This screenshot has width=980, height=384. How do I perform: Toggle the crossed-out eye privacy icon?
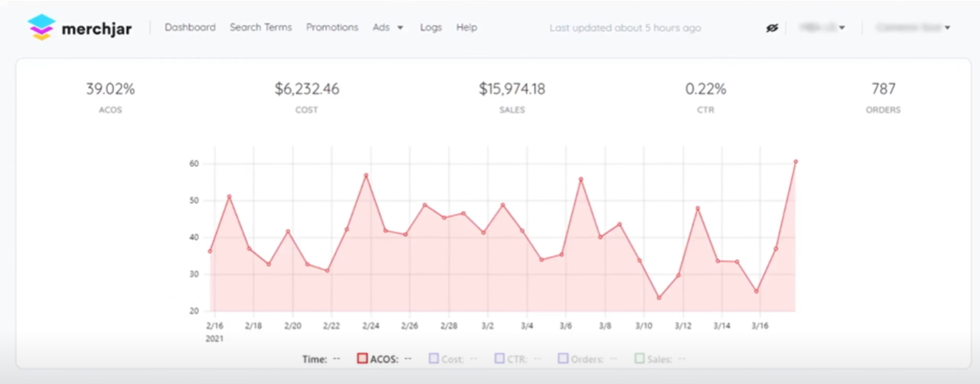[x=771, y=28]
